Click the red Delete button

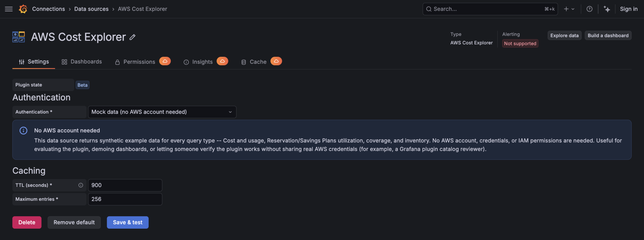coord(27,223)
